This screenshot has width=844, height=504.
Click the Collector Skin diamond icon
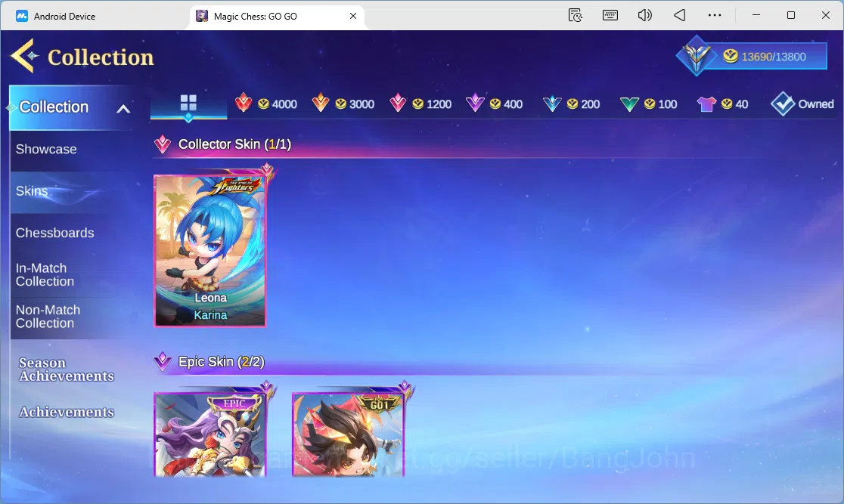[x=163, y=144]
